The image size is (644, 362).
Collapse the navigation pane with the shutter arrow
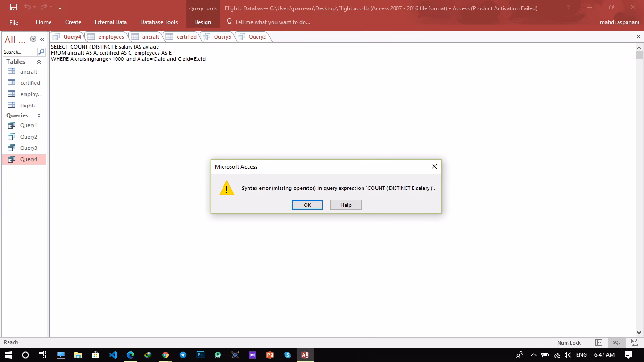click(x=43, y=40)
